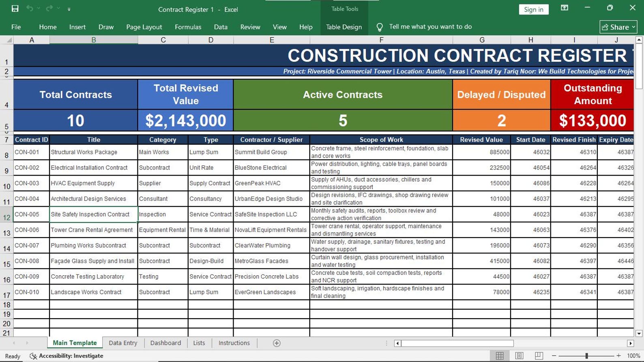Switch to the Home ribbon tab
Screen dimensions: 644x362
click(x=48, y=27)
